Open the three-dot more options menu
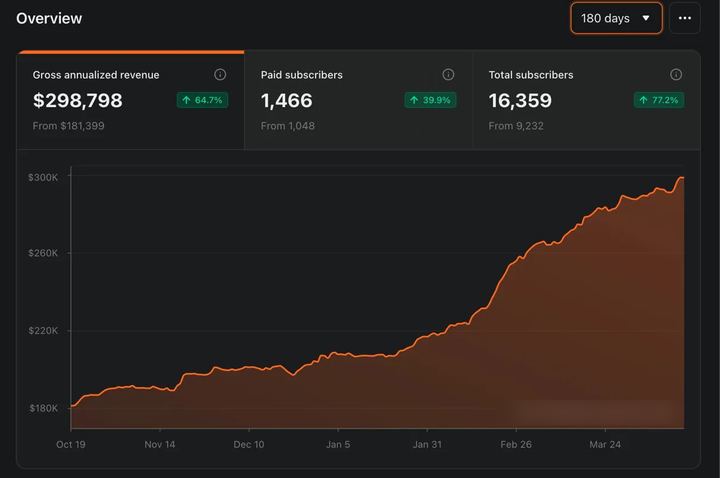This screenshot has height=478, width=720. point(685,18)
